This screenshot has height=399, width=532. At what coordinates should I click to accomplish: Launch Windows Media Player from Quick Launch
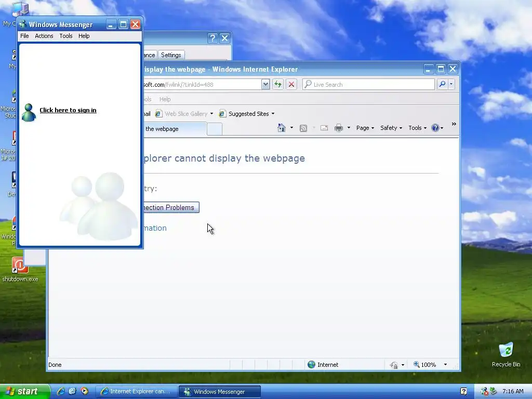pyautogui.click(x=84, y=391)
